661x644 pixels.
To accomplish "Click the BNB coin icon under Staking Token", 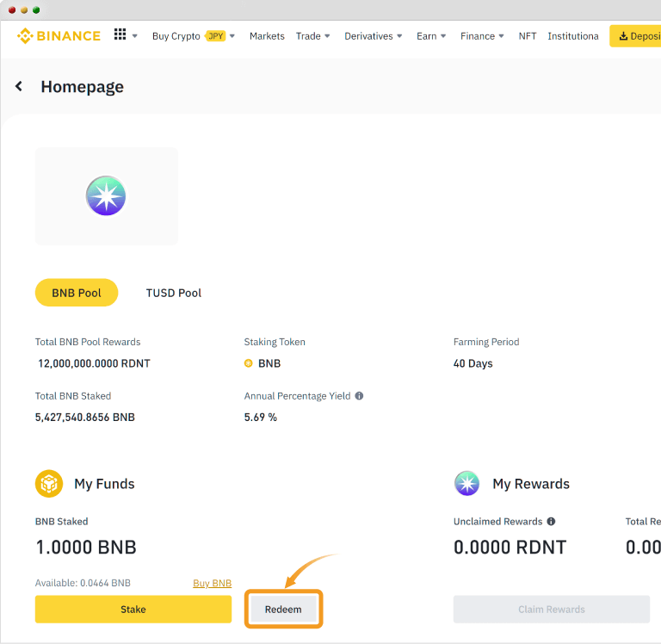I will 248,363.
